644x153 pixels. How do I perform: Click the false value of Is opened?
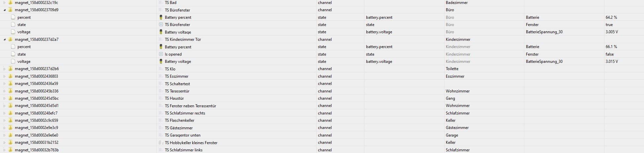click(x=610, y=54)
